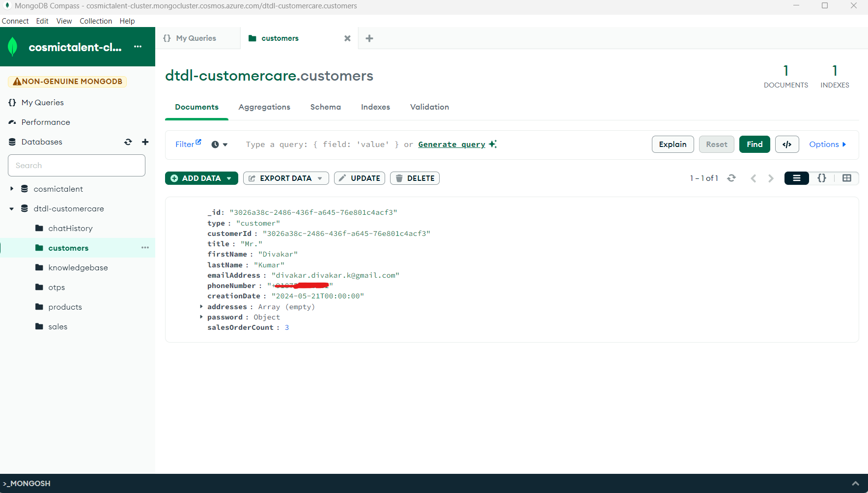
Task: Expand the password object field
Action: pyautogui.click(x=201, y=317)
